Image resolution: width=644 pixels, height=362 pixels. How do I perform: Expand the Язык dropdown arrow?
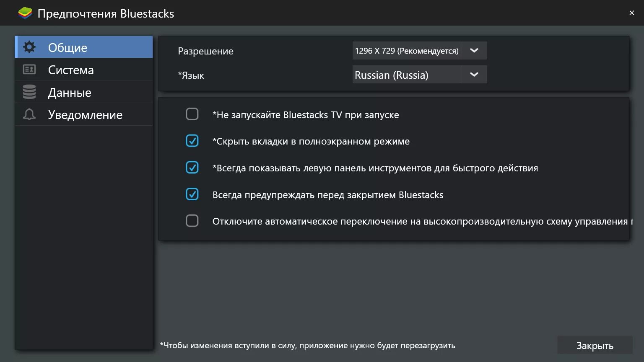coord(474,75)
